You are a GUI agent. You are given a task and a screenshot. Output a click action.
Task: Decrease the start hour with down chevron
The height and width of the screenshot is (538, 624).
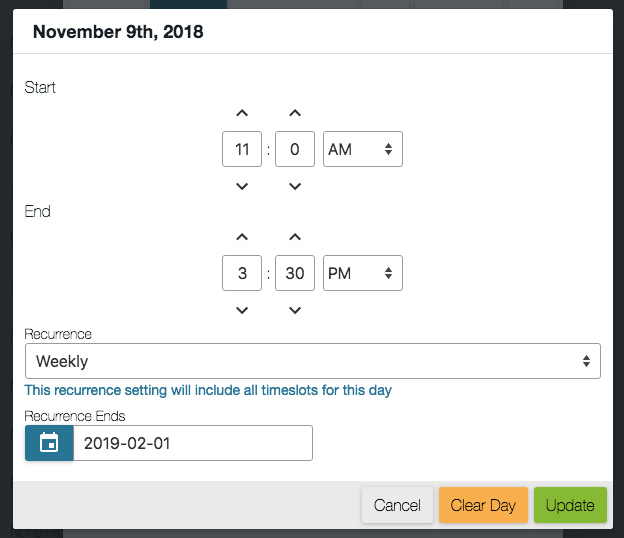click(x=241, y=186)
